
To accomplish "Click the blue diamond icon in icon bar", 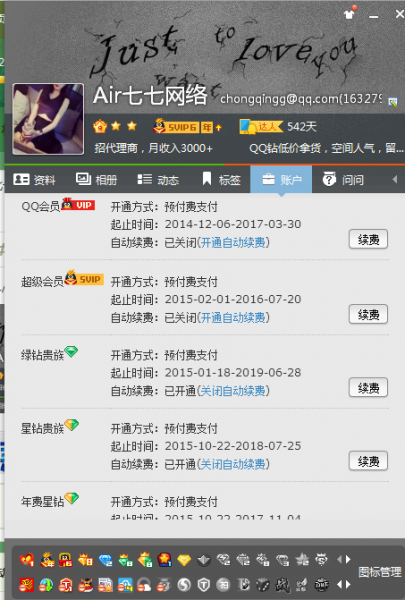I will (105, 561).
